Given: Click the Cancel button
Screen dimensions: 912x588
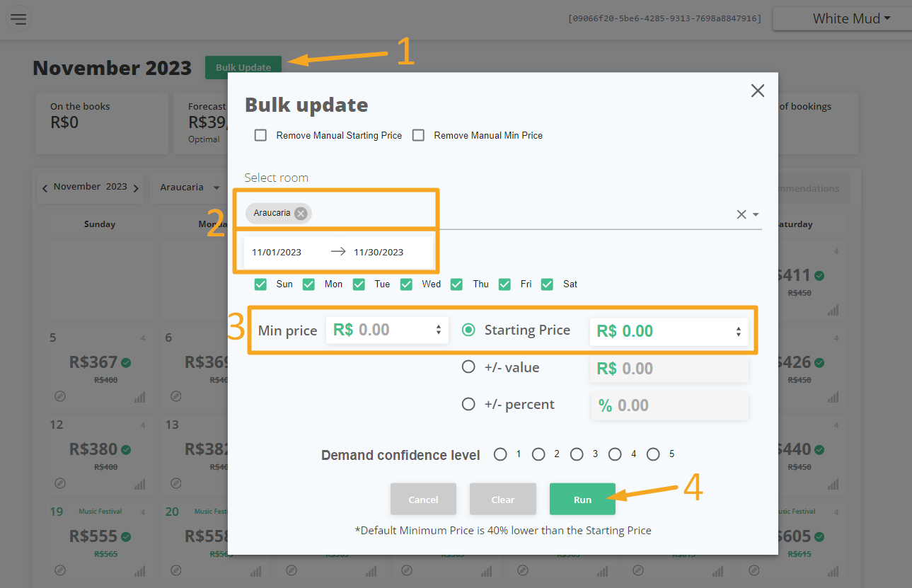Looking at the screenshot, I should [423, 499].
